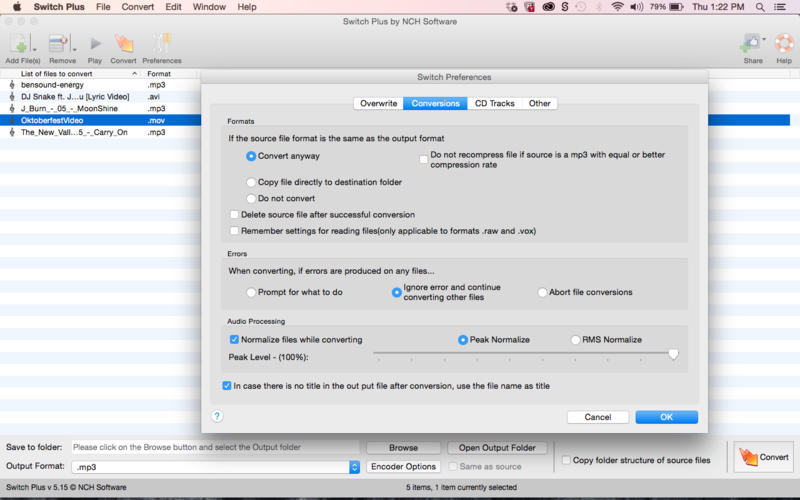Image resolution: width=800 pixels, height=500 pixels.
Task: Open the Help menu in menu bar
Action: pyautogui.click(x=247, y=7)
